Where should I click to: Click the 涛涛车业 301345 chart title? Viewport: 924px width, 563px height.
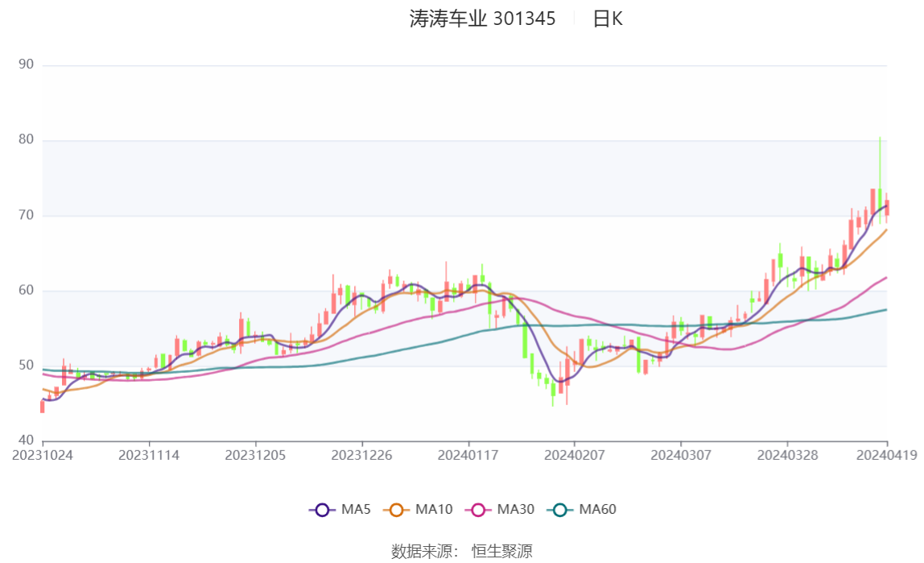(x=483, y=19)
